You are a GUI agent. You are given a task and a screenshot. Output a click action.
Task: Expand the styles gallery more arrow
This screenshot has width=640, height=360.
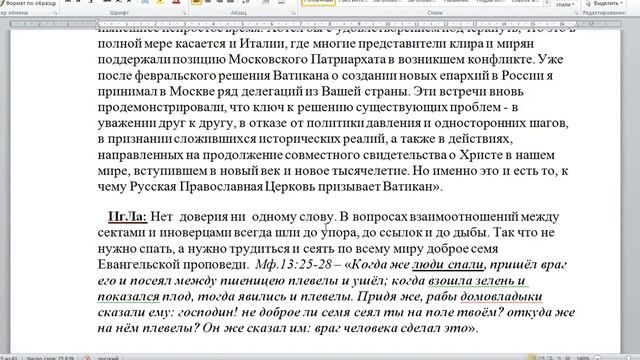tap(547, 3)
